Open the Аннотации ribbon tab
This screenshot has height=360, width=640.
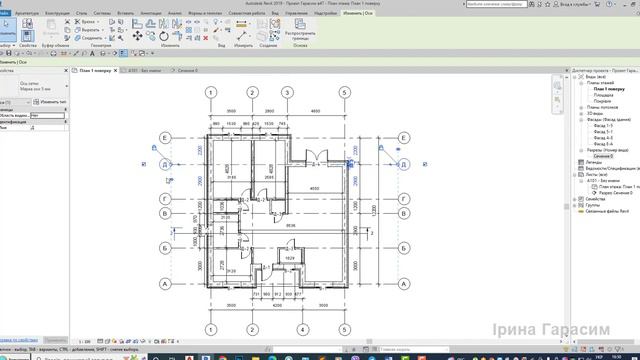[151, 13]
